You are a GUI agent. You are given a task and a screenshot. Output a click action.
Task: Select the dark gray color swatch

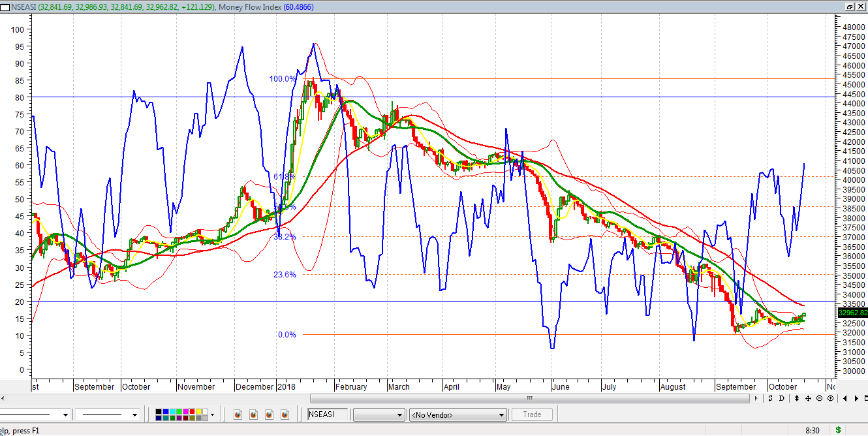pyautogui.click(x=198, y=418)
